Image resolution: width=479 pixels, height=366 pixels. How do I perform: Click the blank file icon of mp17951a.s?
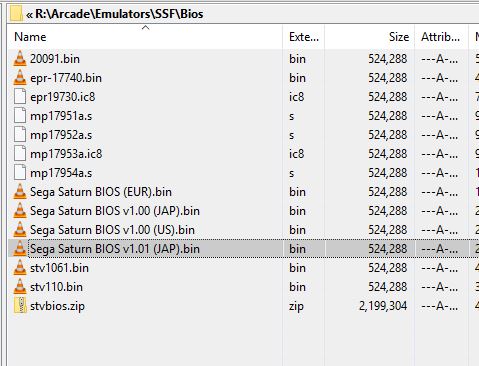pos(20,116)
